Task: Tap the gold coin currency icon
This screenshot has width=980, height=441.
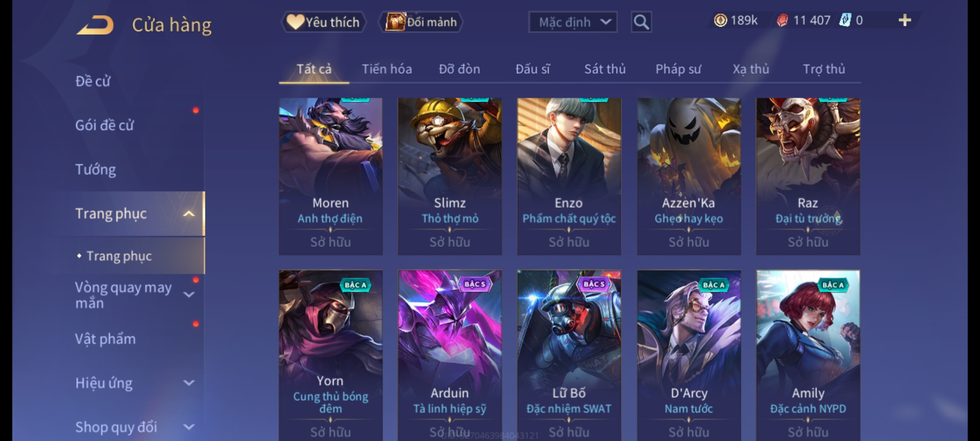Action: click(720, 20)
